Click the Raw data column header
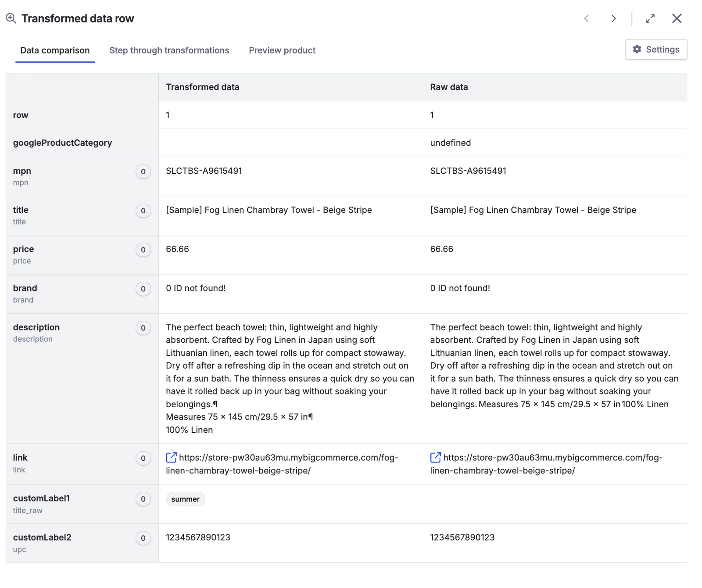The height and width of the screenshot is (588, 702). (449, 87)
